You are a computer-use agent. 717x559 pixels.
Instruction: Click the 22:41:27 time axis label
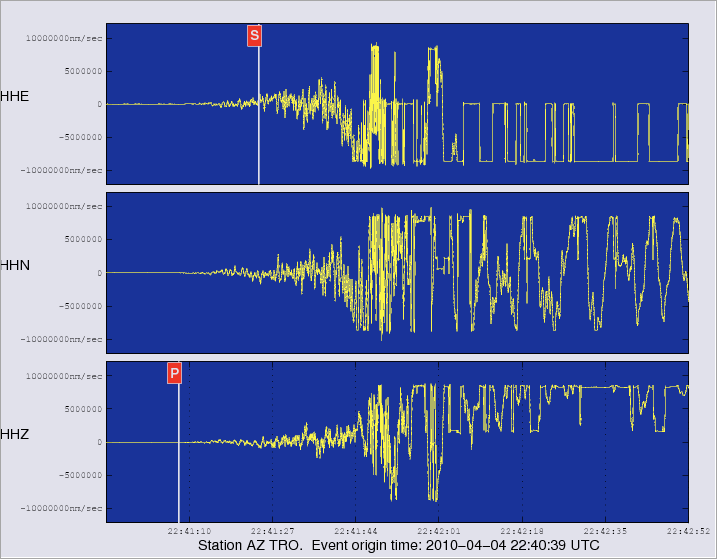273,531
